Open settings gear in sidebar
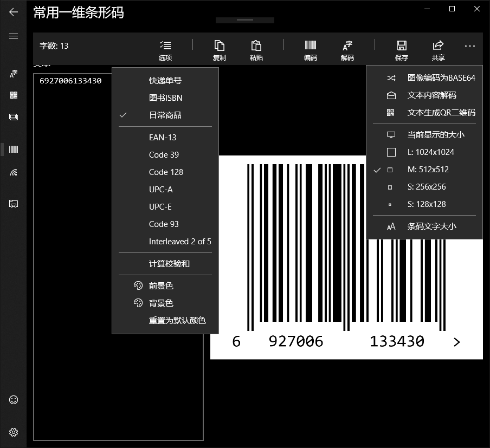 point(14,432)
